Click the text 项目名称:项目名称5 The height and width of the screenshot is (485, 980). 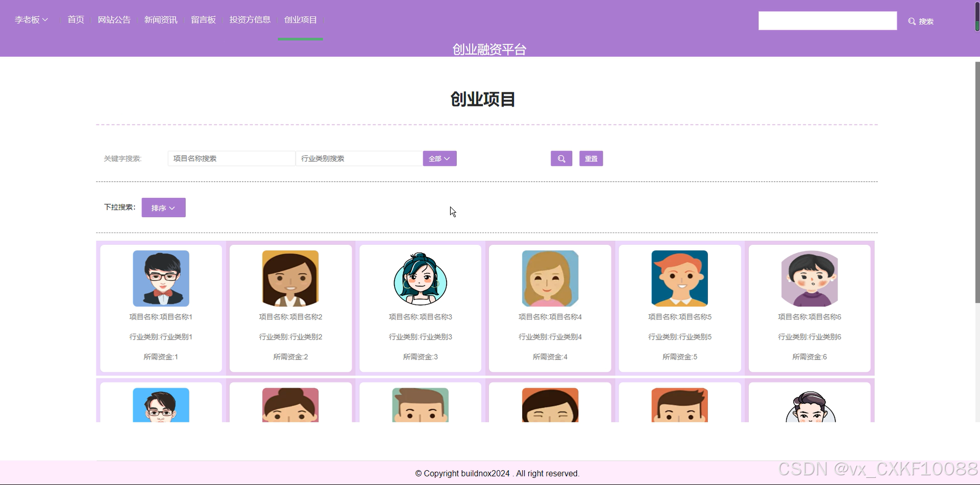[680, 317]
